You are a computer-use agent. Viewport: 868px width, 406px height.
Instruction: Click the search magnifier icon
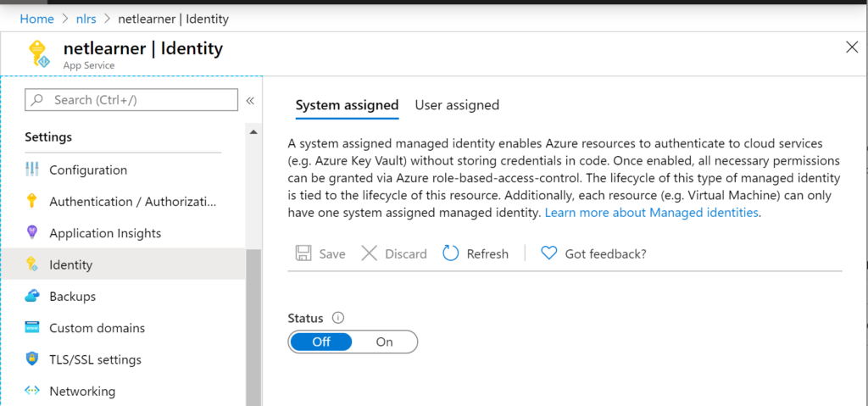tap(37, 100)
